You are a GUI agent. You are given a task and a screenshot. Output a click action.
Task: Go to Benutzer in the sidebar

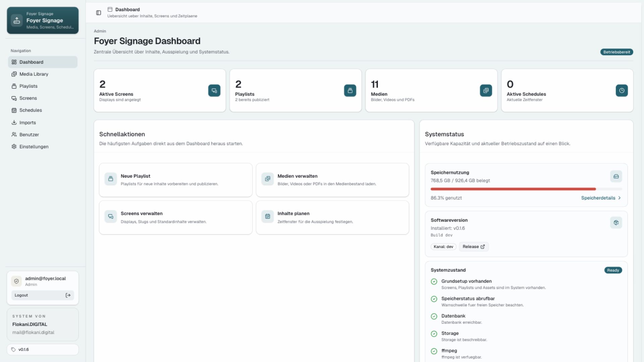(x=43, y=135)
